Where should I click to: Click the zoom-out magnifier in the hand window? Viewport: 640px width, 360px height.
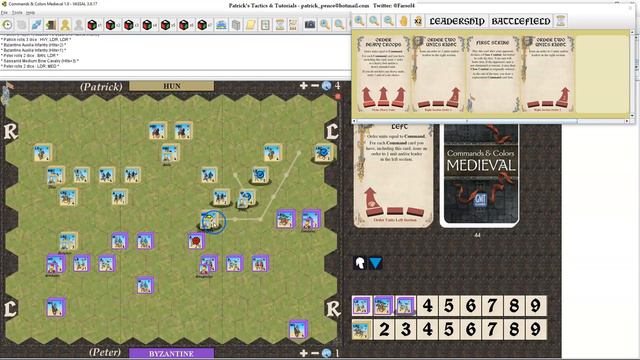pyautogui.click(x=389, y=21)
